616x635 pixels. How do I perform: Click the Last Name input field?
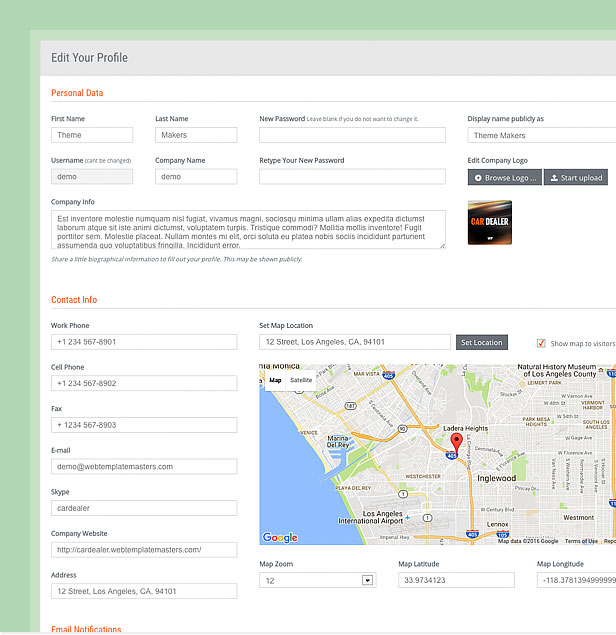pyautogui.click(x=196, y=135)
